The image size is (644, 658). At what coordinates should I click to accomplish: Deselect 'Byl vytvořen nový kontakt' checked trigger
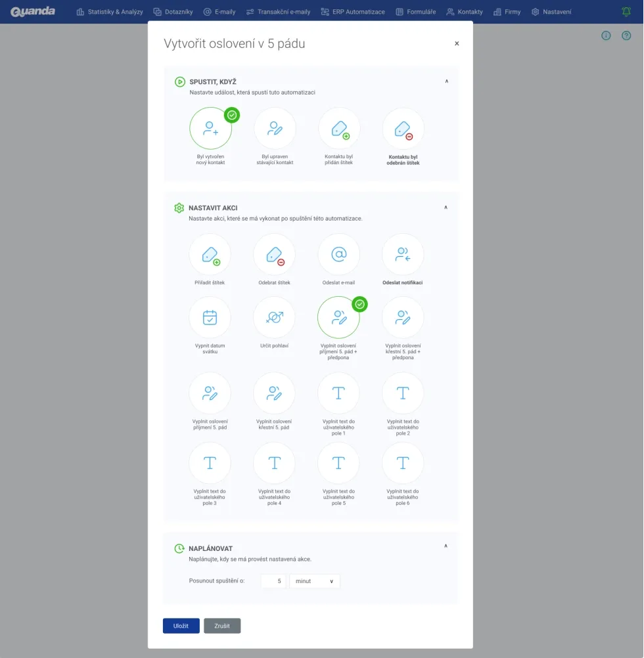210,129
